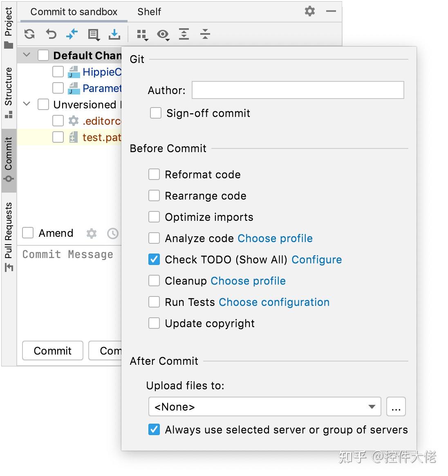Image resolution: width=448 pixels, height=476 pixels.
Task: Uncheck Check TODO before commit
Action: point(154,259)
